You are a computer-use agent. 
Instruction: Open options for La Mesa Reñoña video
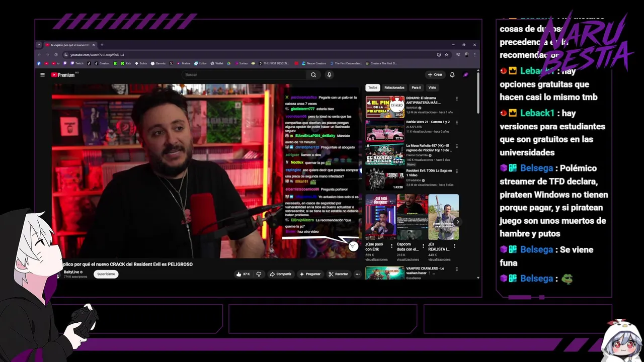pos(457,147)
